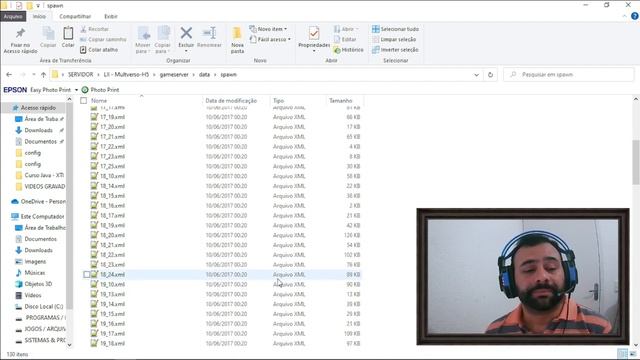
Task: Click Quick Access Toolbar new folder icon
Action: pyautogui.click(x=29, y=6)
